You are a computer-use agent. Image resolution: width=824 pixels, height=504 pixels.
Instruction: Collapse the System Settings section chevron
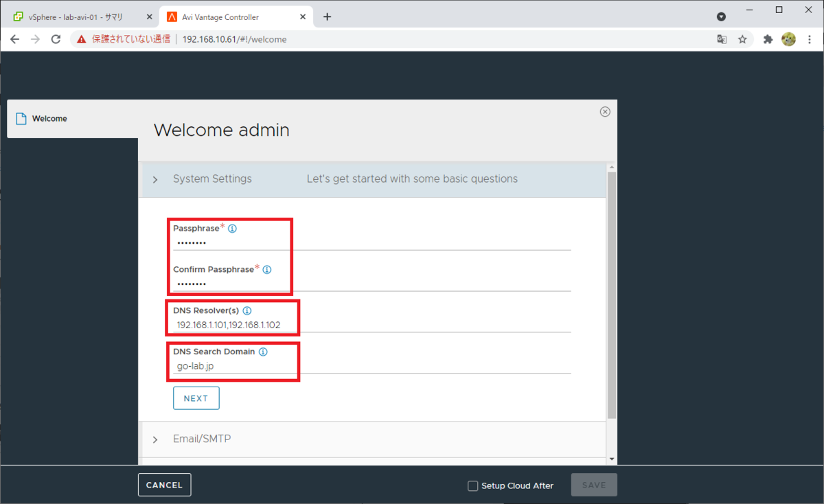coord(155,179)
